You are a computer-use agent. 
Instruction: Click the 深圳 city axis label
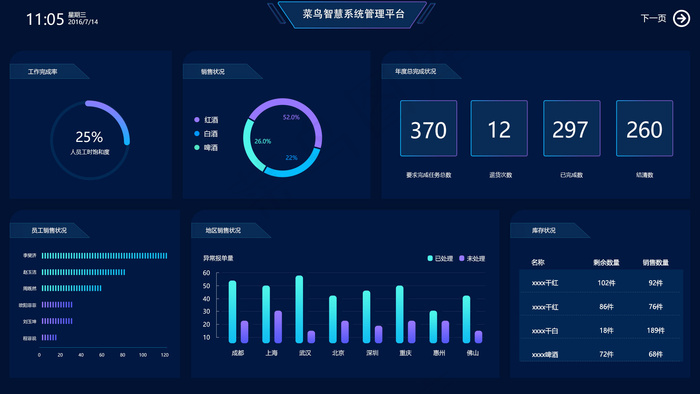point(372,353)
